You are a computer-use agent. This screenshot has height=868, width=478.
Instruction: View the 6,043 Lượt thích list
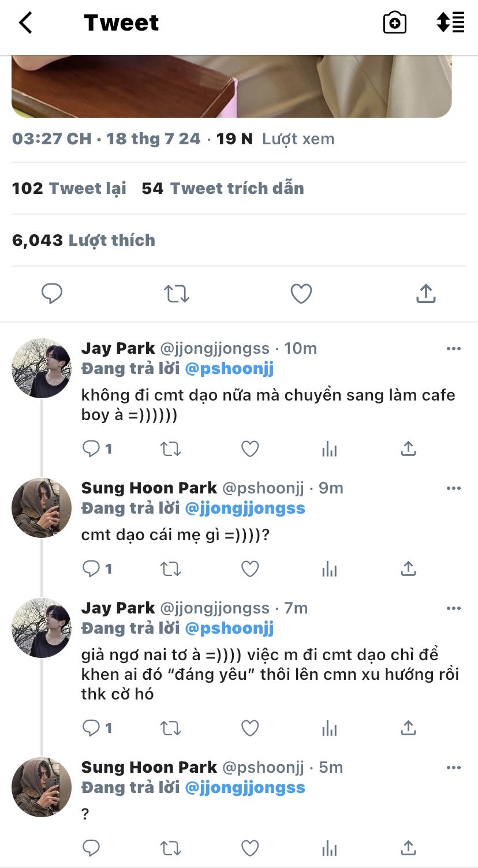coord(84,240)
